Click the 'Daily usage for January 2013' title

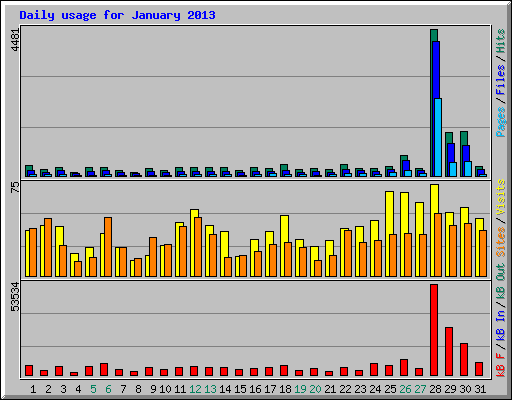coord(117,15)
